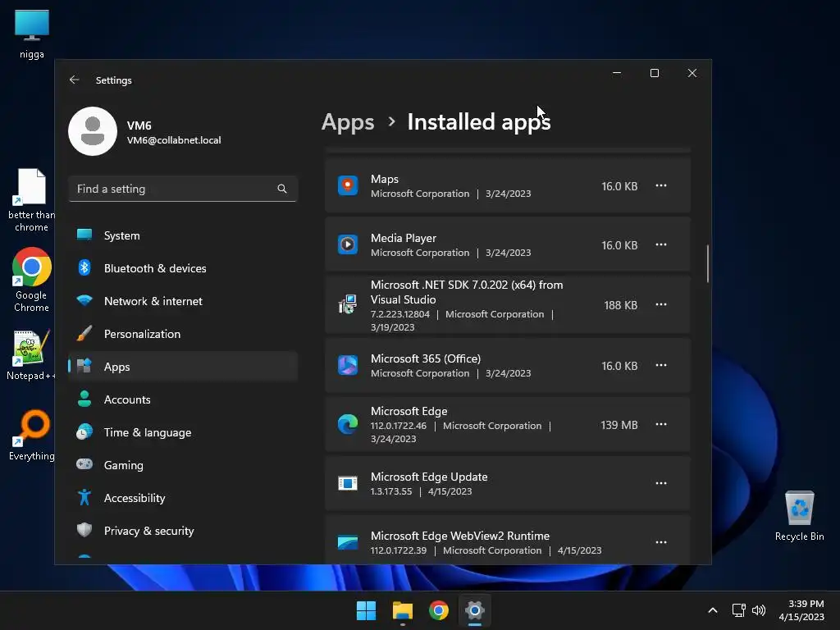Open more options for Microsoft Edge
This screenshot has width=840, height=630.
pos(661,424)
